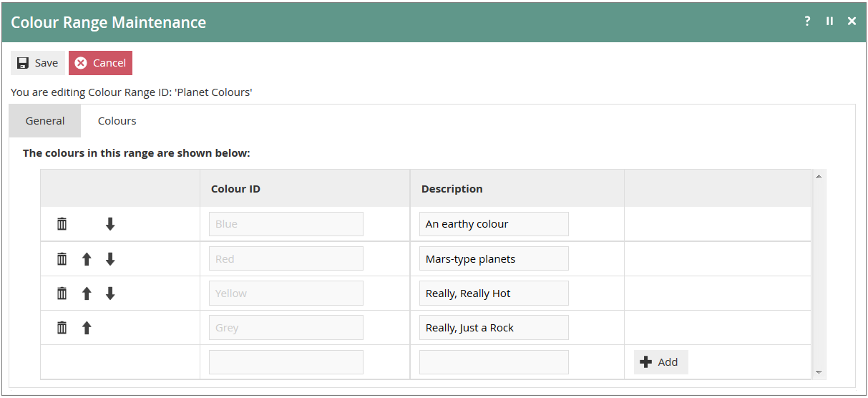Delete the Grey colour row

62,328
